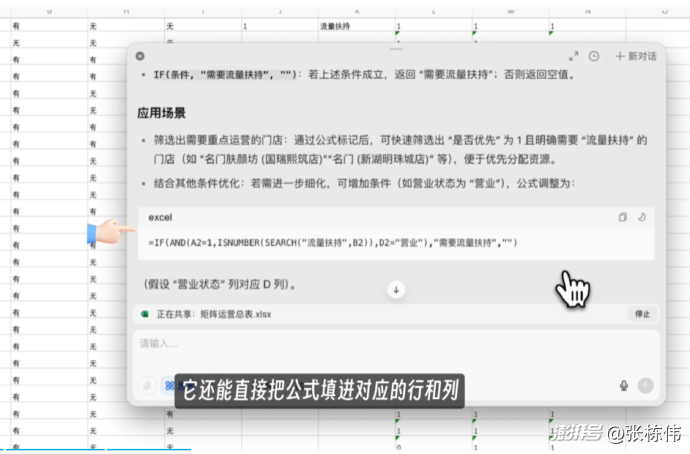Click the bullet starting with 结合其他条件优化
Image resolution: width=690 pixels, height=454 pixels.
(x=364, y=183)
